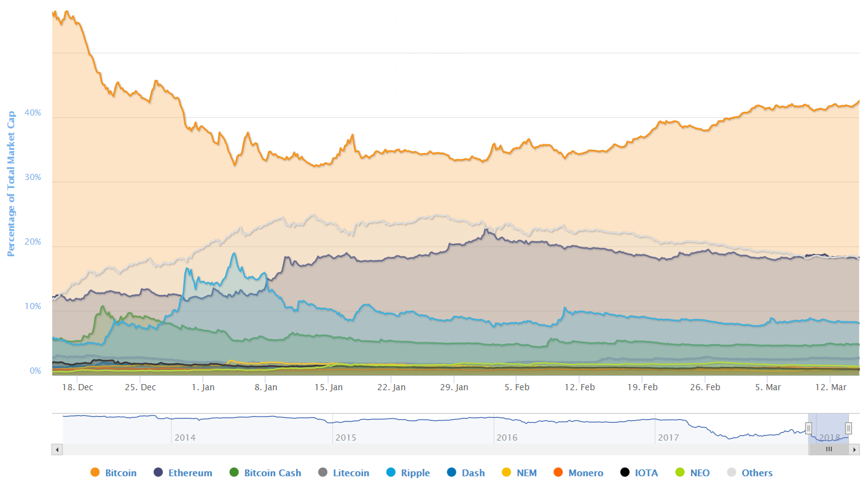Click the horizontal scrollbar thumb
This screenshot has height=483, width=868.
(829, 449)
